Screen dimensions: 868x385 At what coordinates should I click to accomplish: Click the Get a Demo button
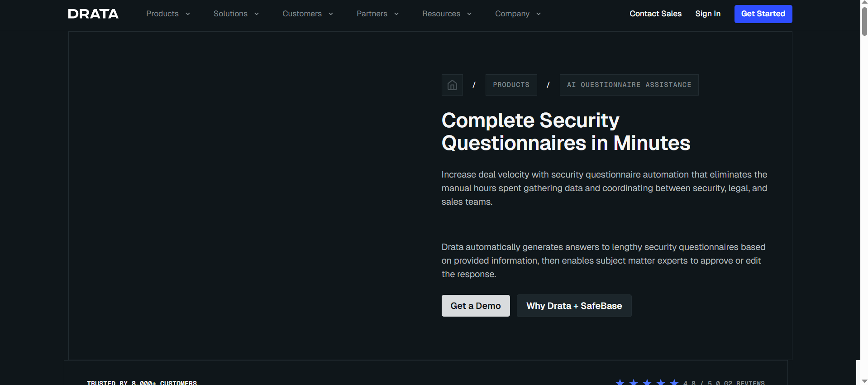pyautogui.click(x=476, y=306)
